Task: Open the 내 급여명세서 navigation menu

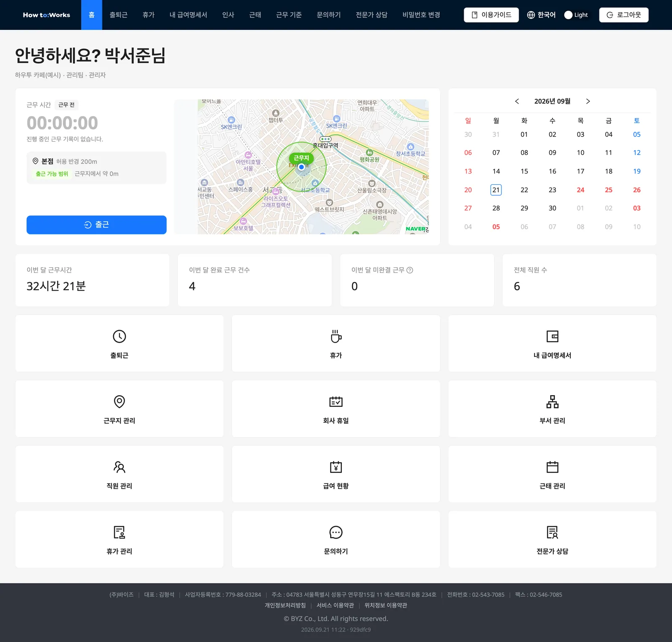Action: click(188, 15)
